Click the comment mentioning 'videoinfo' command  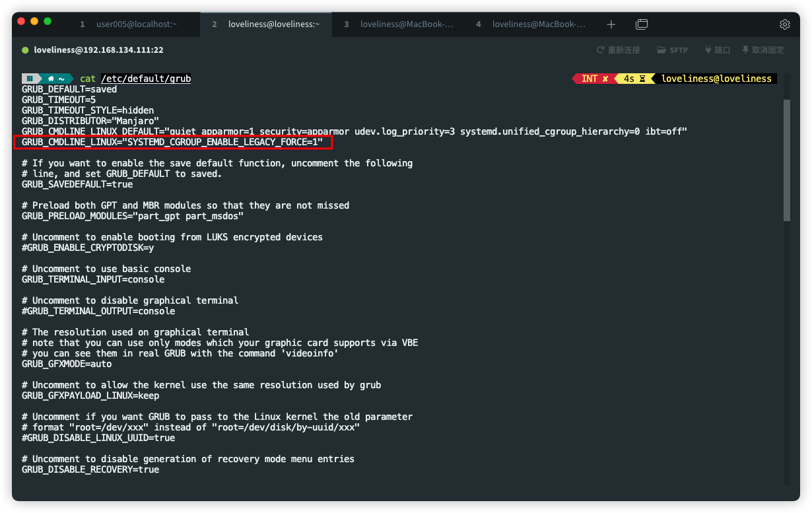[x=180, y=353]
